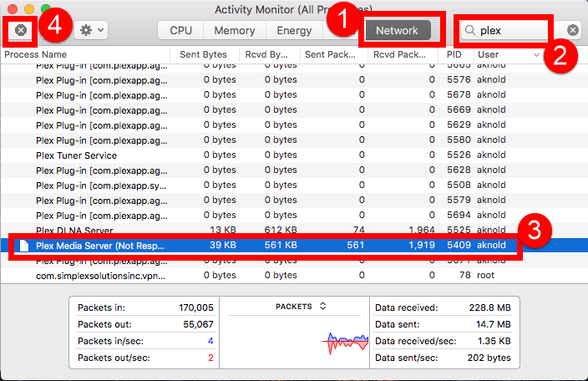Viewport: 588px width, 381px height.
Task: Sort by the Process Name column
Action: [x=84, y=54]
